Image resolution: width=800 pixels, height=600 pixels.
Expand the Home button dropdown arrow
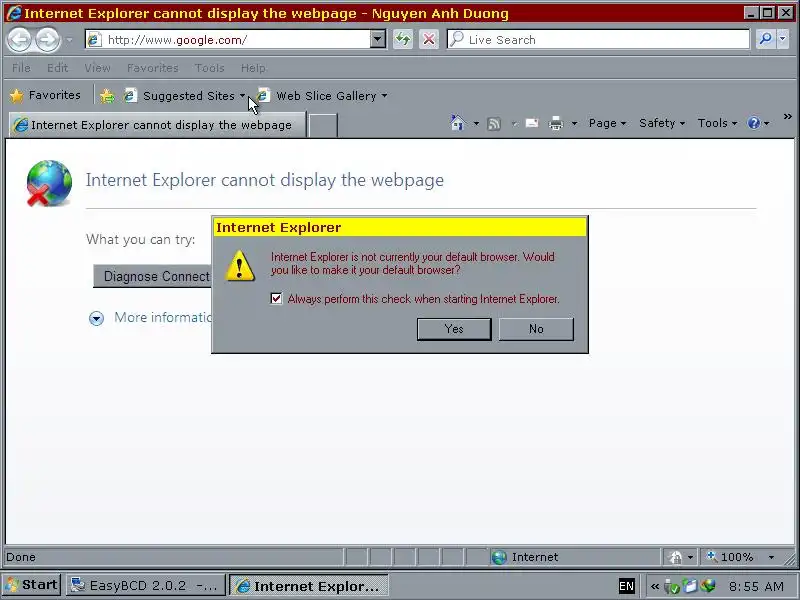tap(476, 123)
